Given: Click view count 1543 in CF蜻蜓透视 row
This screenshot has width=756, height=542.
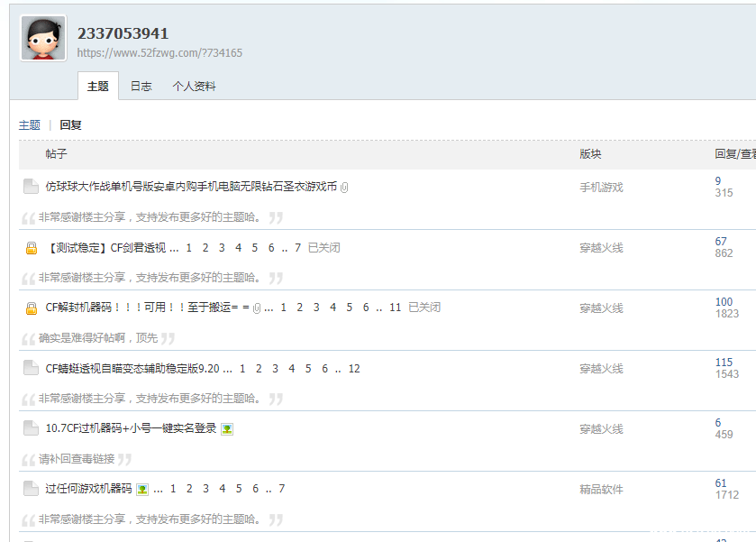Looking at the screenshot, I should pyautogui.click(x=727, y=374).
